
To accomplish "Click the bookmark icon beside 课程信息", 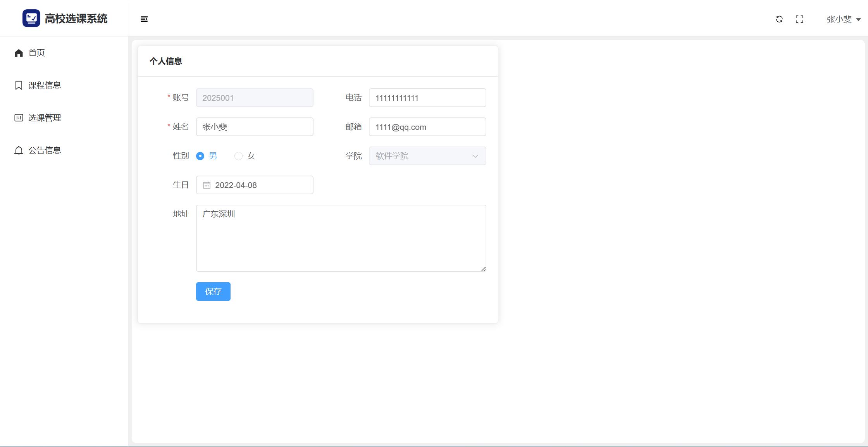I will coord(19,85).
